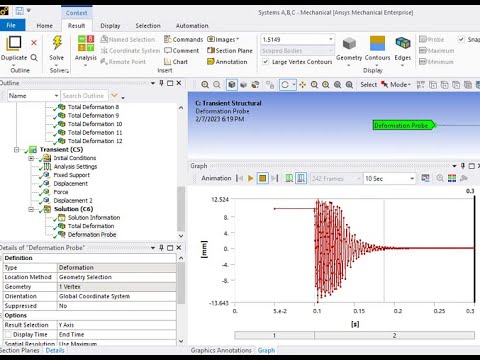Image resolution: width=480 pixels, height=360 pixels.
Task: Collapse the Solution (C6) node
Action: pos(31,209)
